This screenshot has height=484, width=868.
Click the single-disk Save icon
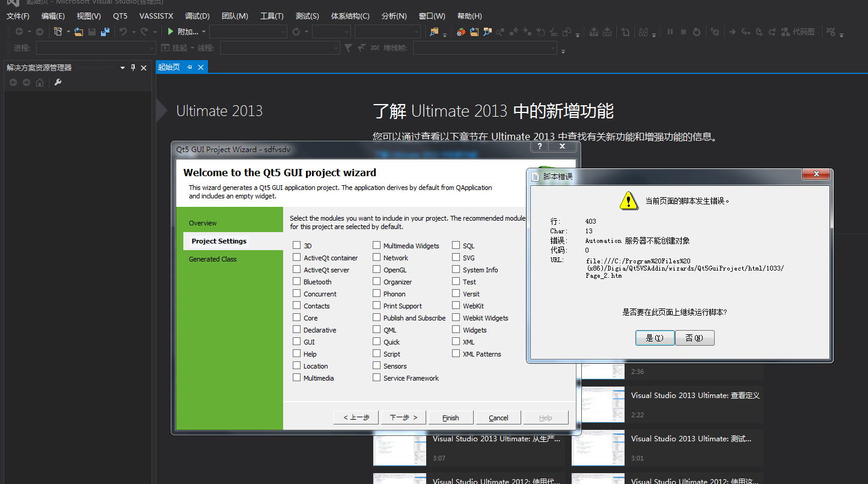(92, 31)
